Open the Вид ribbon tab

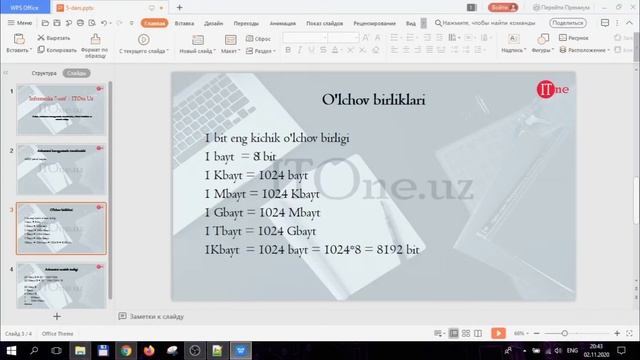click(x=411, y=23)
